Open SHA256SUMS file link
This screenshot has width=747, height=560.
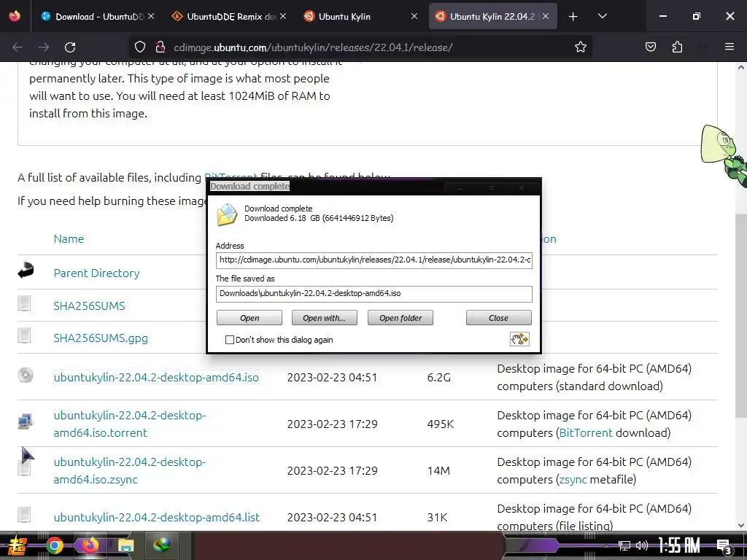coord(89,306)
